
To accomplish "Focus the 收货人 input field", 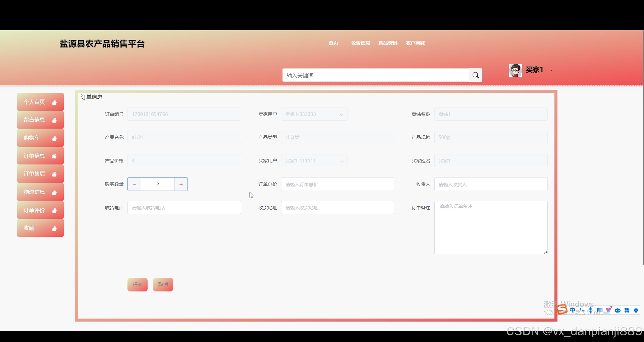I will tap(491, 184).
